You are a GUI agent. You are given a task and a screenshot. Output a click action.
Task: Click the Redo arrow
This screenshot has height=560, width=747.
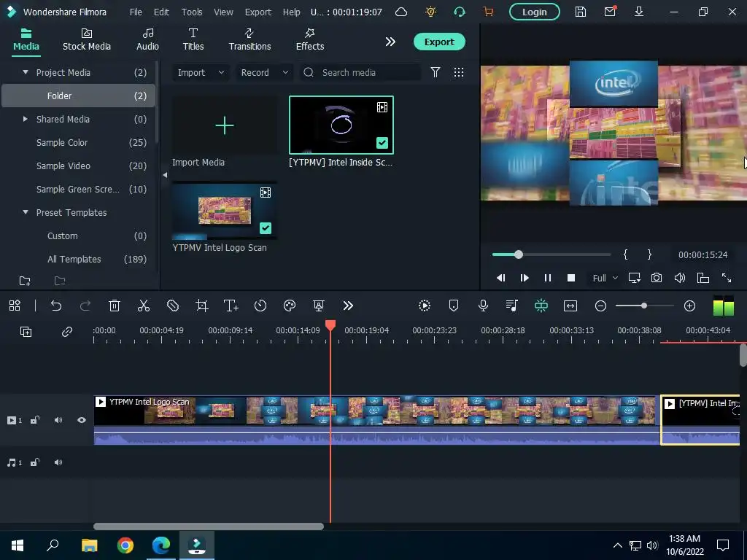[x=85, y=306]
